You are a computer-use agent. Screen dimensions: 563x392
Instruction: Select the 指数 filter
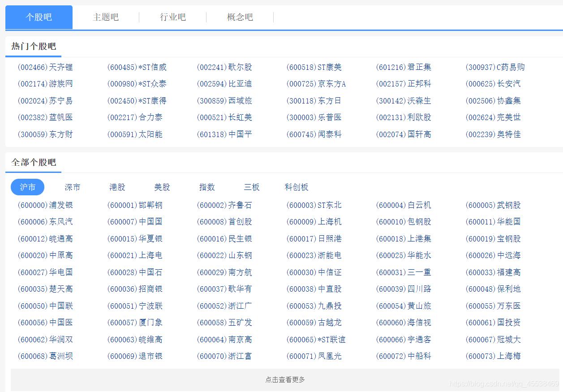[207, 187]
